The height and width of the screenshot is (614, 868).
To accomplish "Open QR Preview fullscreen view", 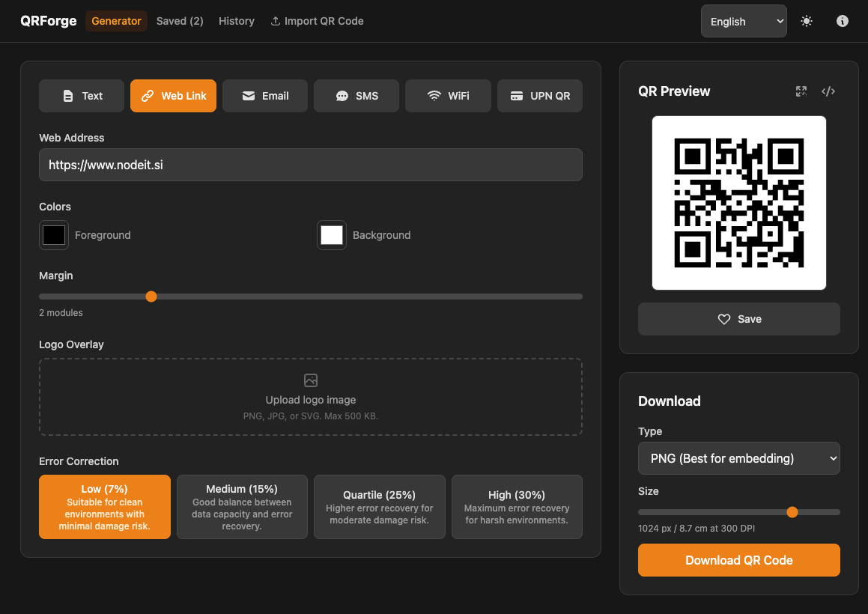I will coord(801,91).
